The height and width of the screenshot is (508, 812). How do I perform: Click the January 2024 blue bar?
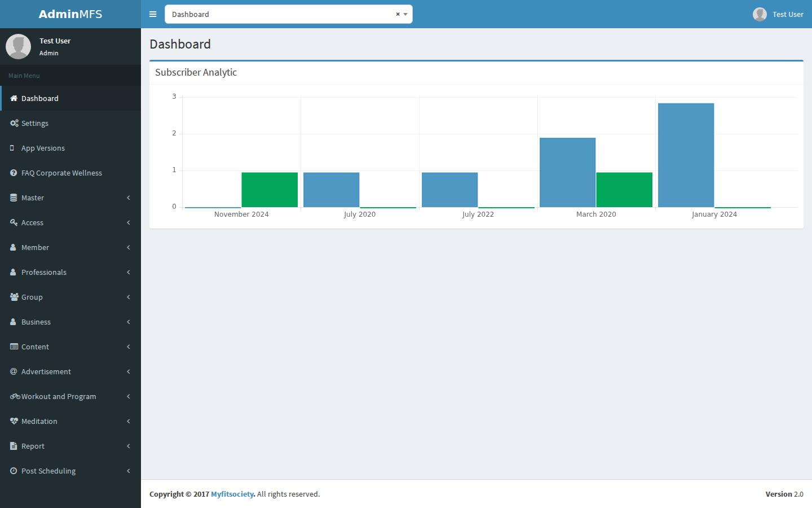(x=686, y=155)
